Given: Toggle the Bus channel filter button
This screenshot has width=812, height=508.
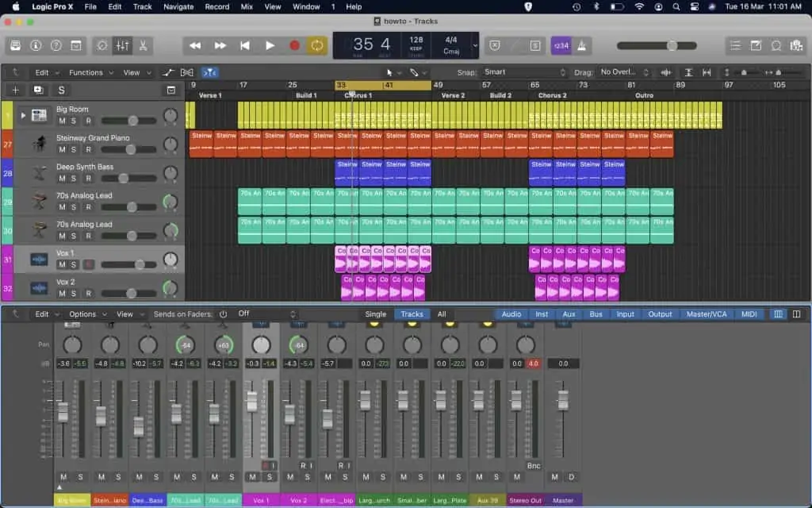Looking at the screenshot, I should tap(596, 314).
